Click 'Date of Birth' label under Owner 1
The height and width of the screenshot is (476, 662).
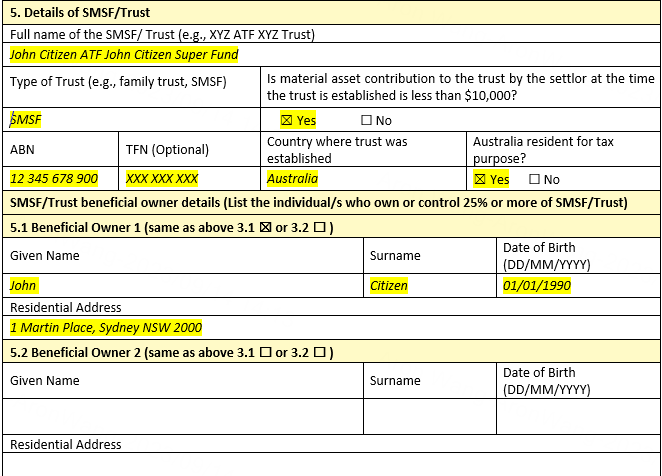coord(546,256)
